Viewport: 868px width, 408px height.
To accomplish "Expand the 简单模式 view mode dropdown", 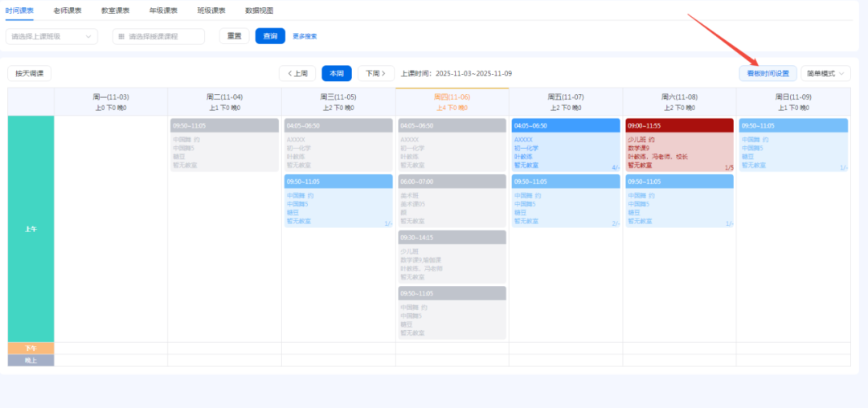I will pyautogui.click(x=825, y=73).
